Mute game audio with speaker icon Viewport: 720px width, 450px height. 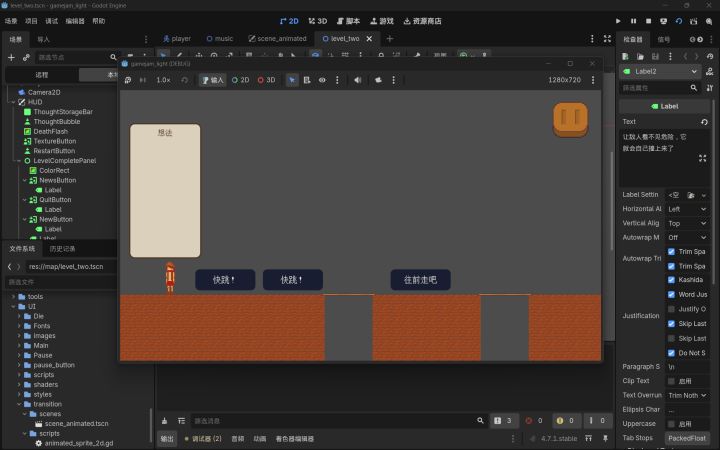pos(358,80)
